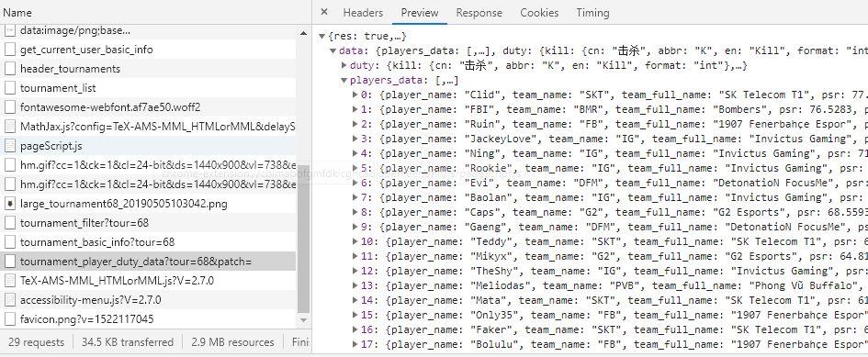Expand player entry 17 Bolulu
This screenshot has width=868, height=357.
(355, 344)
